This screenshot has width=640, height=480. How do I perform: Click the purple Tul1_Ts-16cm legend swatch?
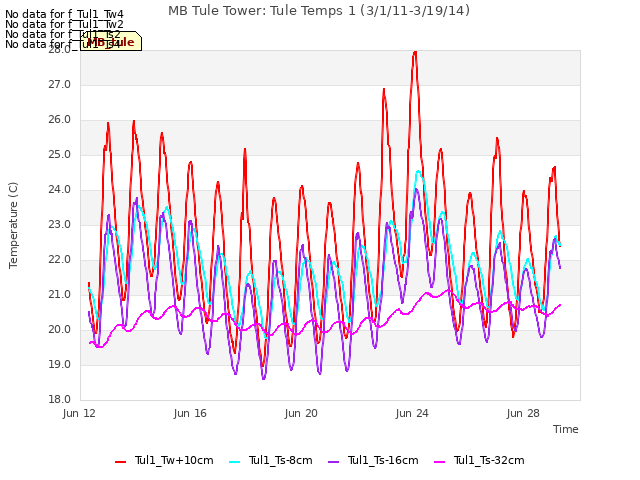pyautogui.click(x=333, y=462)
